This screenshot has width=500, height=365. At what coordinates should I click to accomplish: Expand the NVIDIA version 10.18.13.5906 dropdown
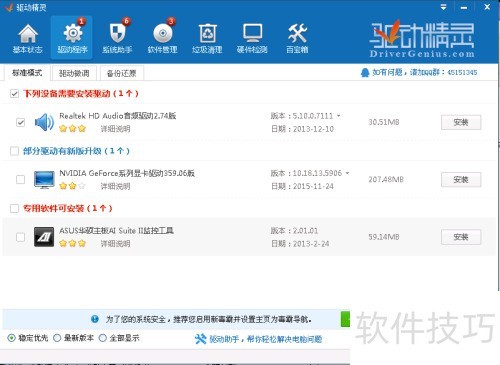tap(347, 173)
